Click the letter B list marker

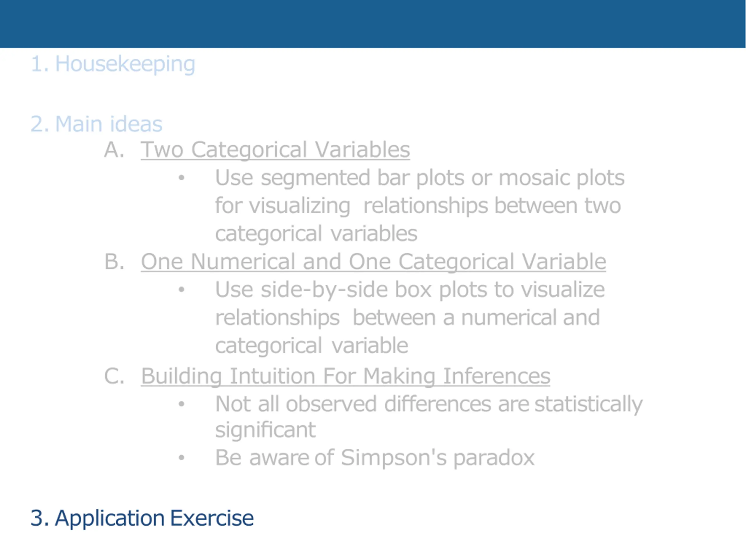pyautogui.click(x=114, y=261)
